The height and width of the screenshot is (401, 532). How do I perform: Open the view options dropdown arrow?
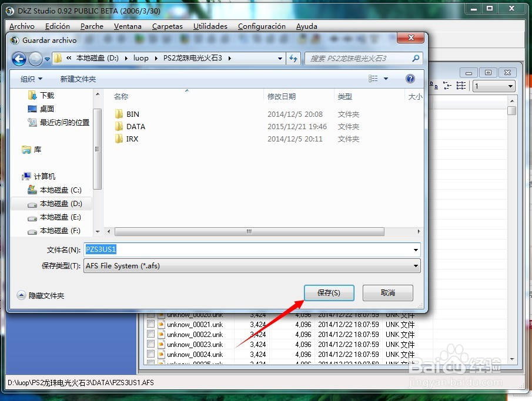pyautogui.click(x=386, y=79)
